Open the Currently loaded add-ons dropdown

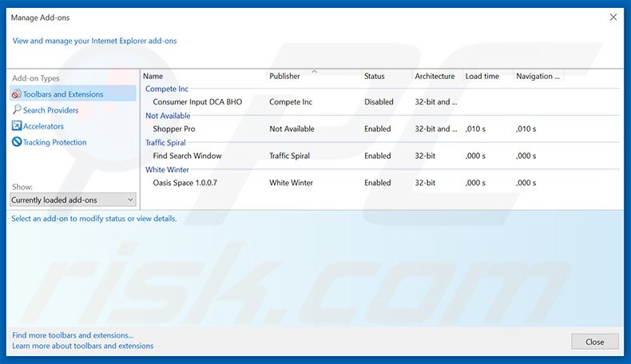click(x=73, y=200)
